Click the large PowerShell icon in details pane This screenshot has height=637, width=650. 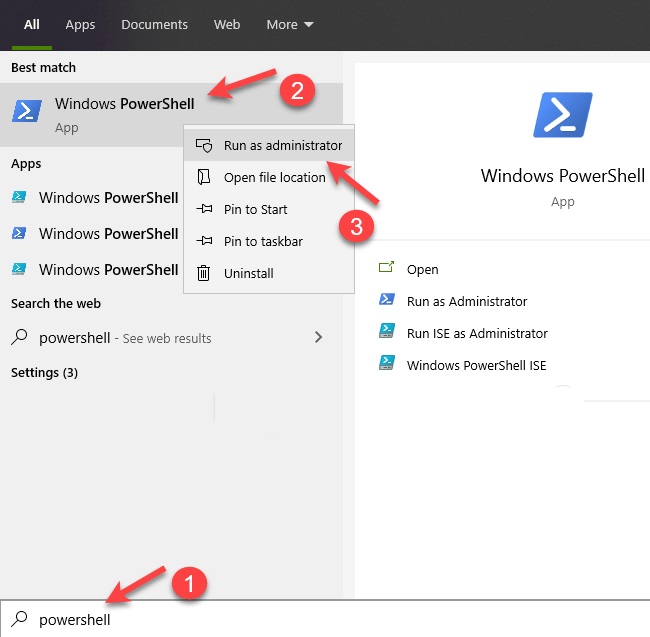pyautogui.click(x=563, y=114)
